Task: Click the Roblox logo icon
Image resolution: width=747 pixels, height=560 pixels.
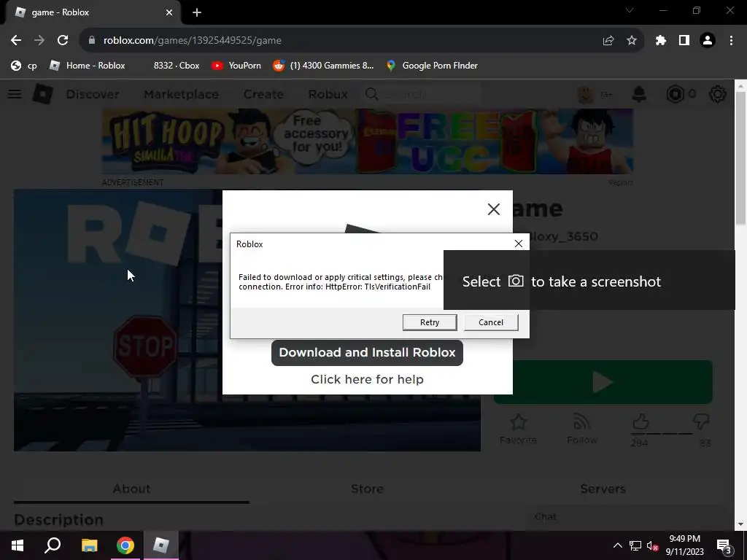Action: click(x=42, y=94)
